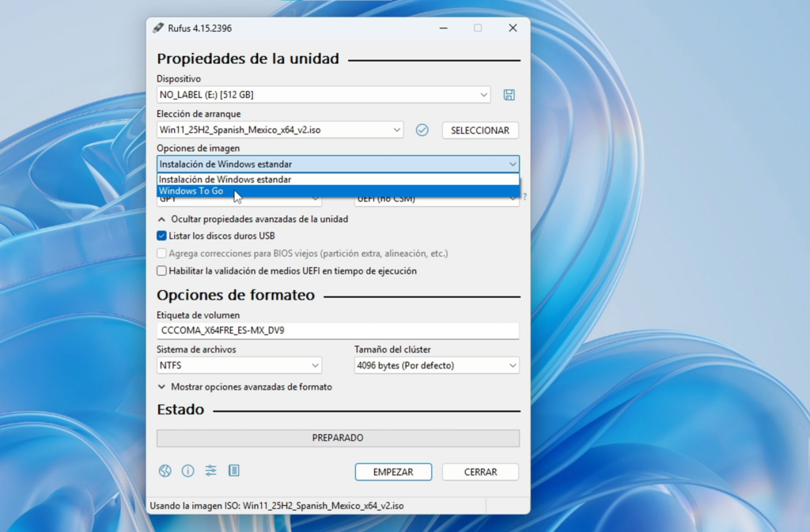The width and height of the screenshot is (810, 532).
Task: Open the partially hidden GPT partition scheme dropdown
Action: coord(239,202)
